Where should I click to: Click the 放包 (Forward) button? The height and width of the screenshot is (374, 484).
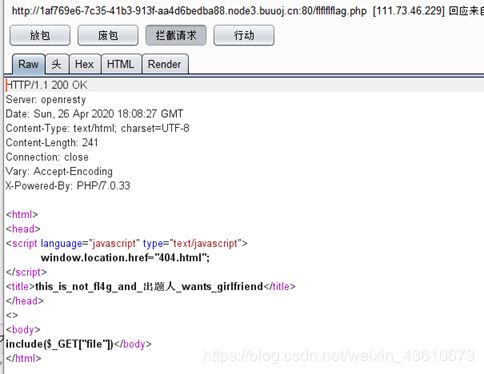40,35
